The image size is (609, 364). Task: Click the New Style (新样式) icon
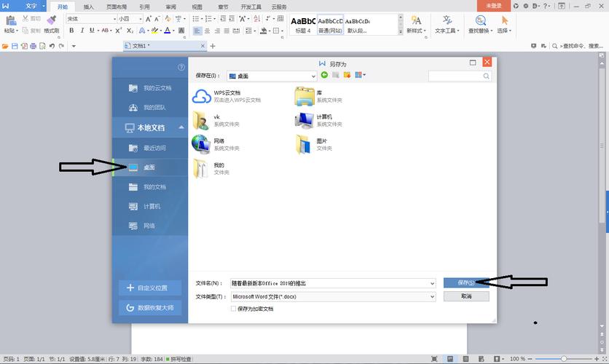click(x=416, y=20)
